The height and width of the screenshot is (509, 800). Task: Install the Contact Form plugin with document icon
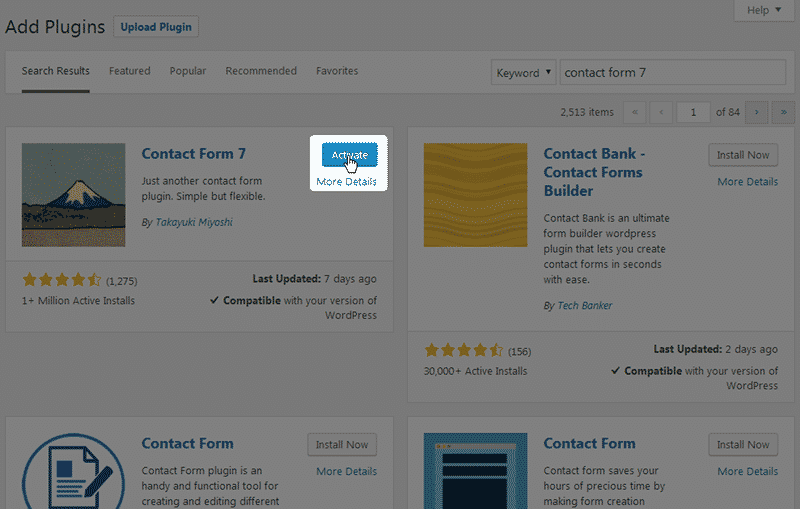342,445
